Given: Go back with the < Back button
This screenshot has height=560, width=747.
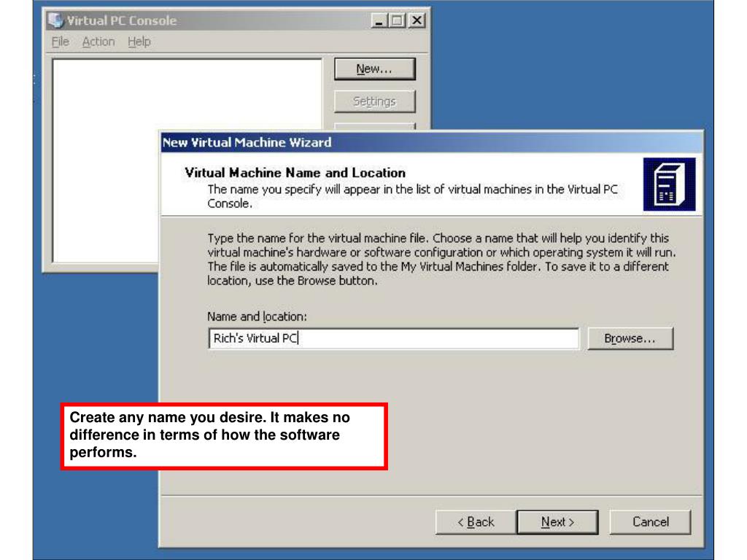Looking at the screenshot, I should click(476, 522).
